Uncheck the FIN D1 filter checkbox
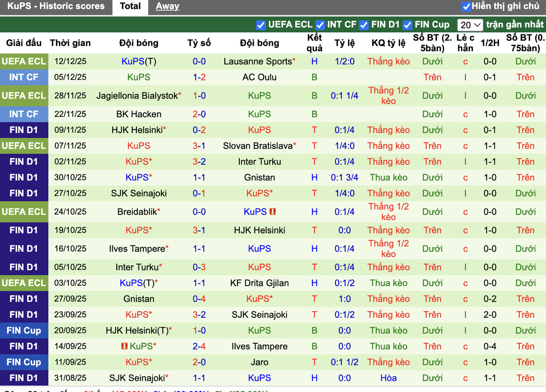This screenshot has height=392, width=546. click(364, 25)
